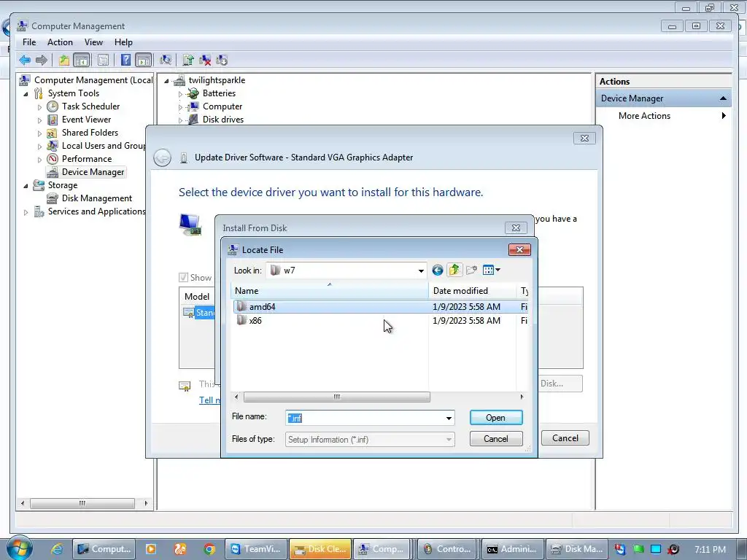
Task: Sort by the Date modified column header
Action: click(x=472, y=290)
